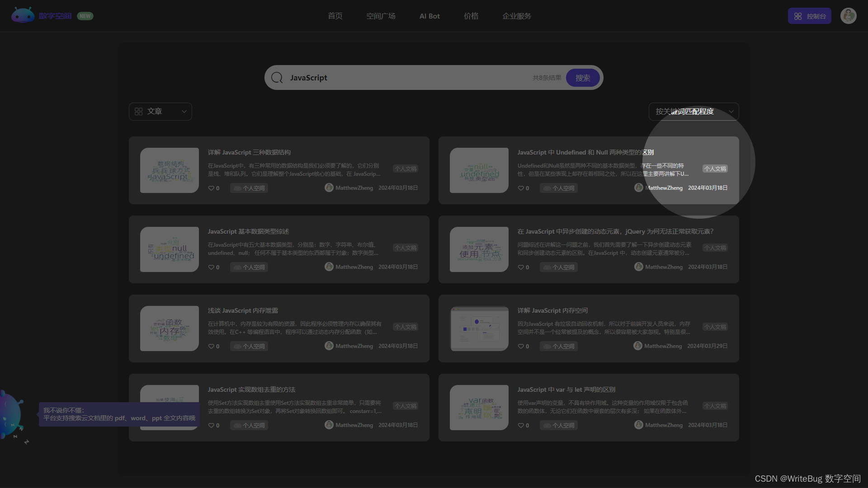Open the 空间广场 navigation tab

click(381, 16)
